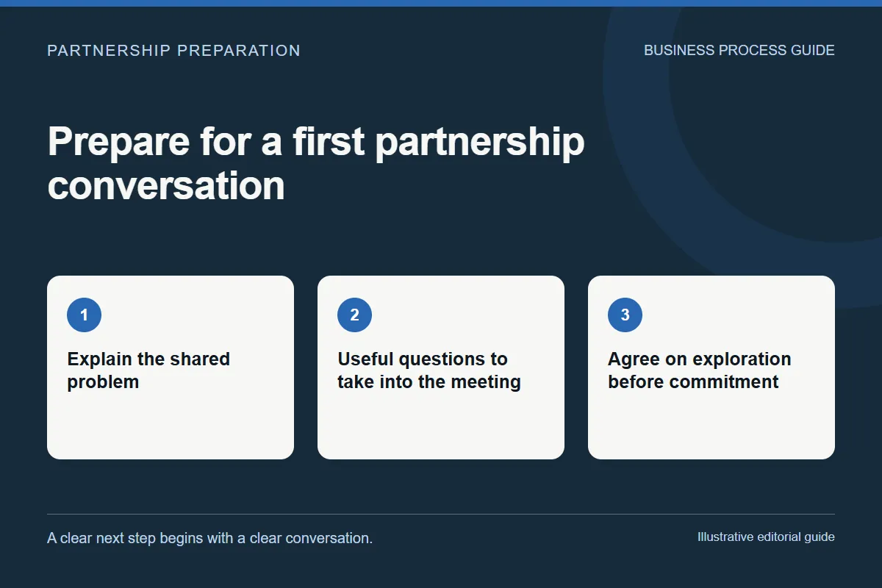Select the 'Explain the shared problem' heading
Image resolution: width=882 pixels, height=588 pixels.
point(148,370)
